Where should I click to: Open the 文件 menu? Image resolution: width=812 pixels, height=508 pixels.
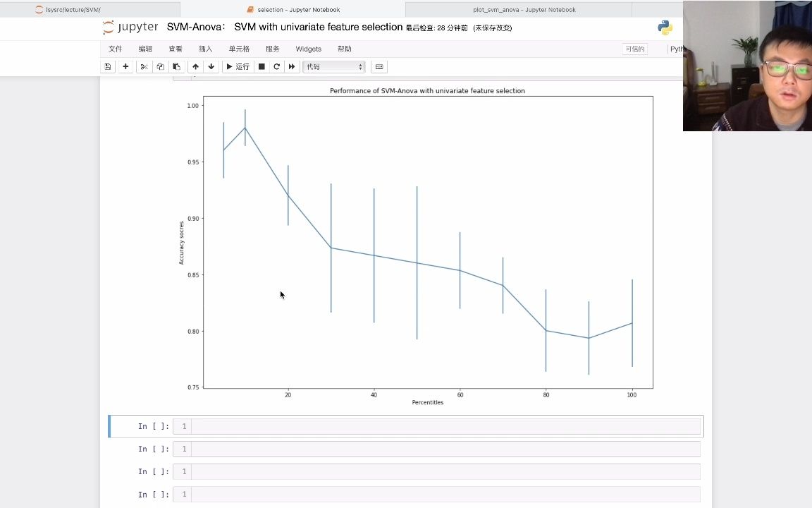point(115,49)
